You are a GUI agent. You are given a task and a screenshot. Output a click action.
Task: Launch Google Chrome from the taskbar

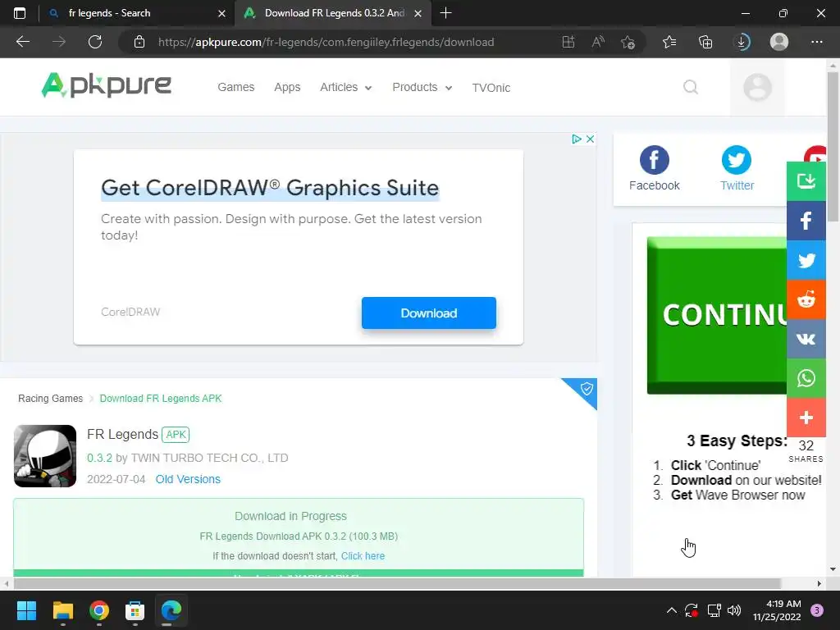click(x=99, y=610)
